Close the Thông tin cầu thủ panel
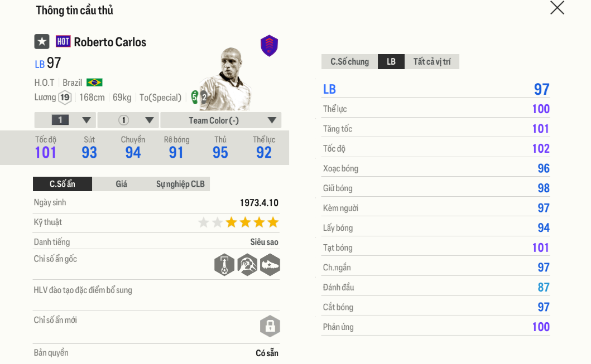 click(x=557, y=8)
